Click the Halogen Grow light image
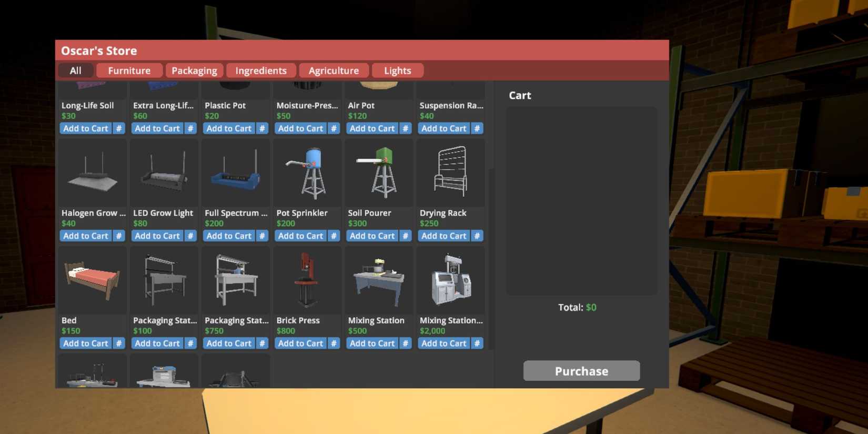The height and width of the screenshot is (434, 868). [x=93, y=174]
